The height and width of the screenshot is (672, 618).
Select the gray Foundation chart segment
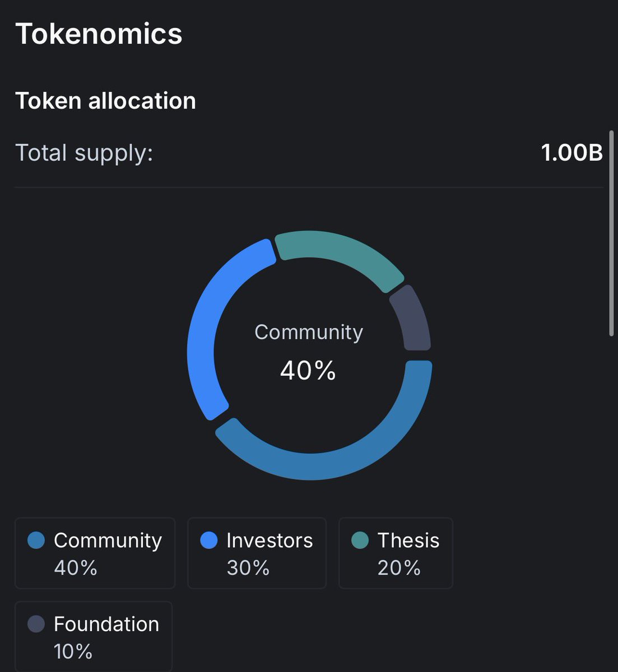pos(412,319)
